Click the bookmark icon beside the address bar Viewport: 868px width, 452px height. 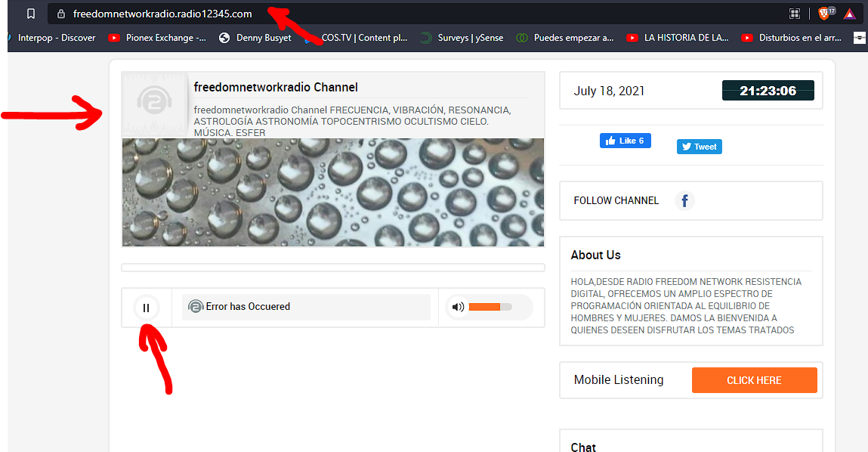(31, 14)
